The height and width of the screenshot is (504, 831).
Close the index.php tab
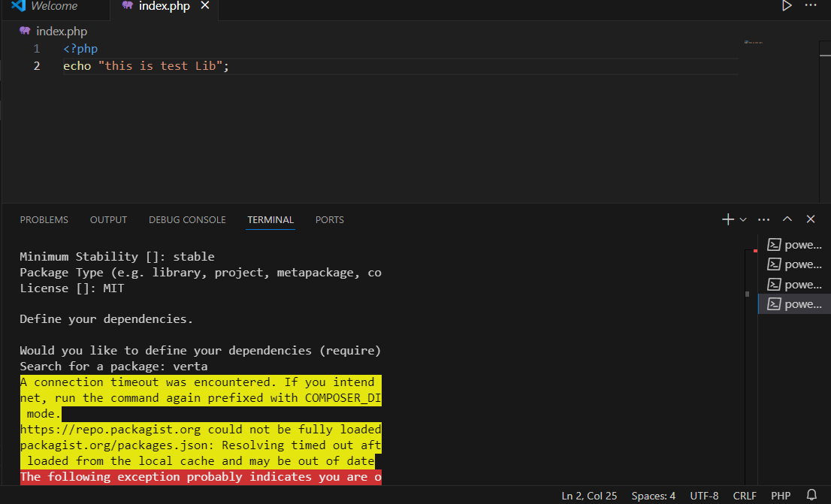205,6
